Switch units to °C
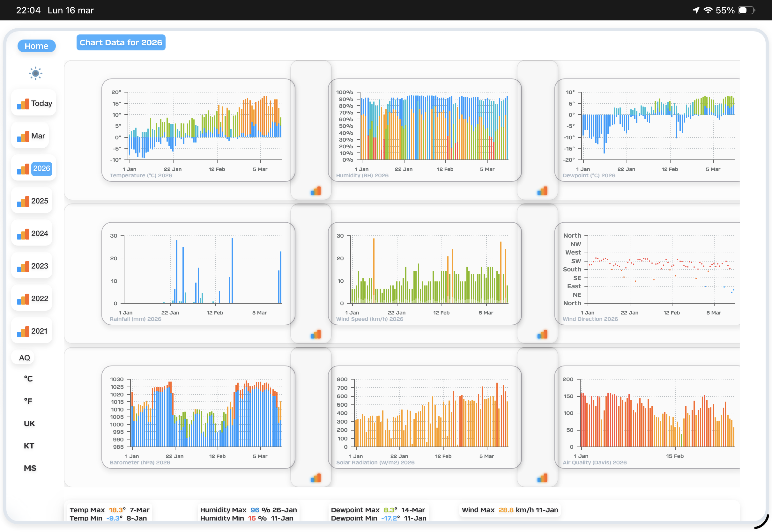The height and width of the screenshot is (532, 772). coord(28,379)
